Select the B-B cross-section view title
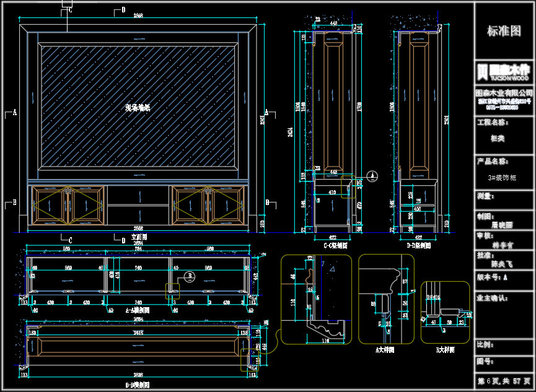The width and height of the screenshot is (536, 392). pyautogui.click(x=136, y=385)
